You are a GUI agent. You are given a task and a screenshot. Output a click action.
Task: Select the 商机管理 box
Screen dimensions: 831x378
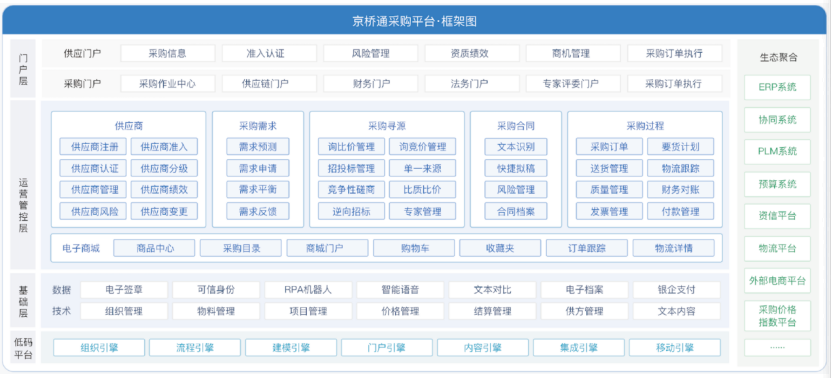(x=573, y=53)
